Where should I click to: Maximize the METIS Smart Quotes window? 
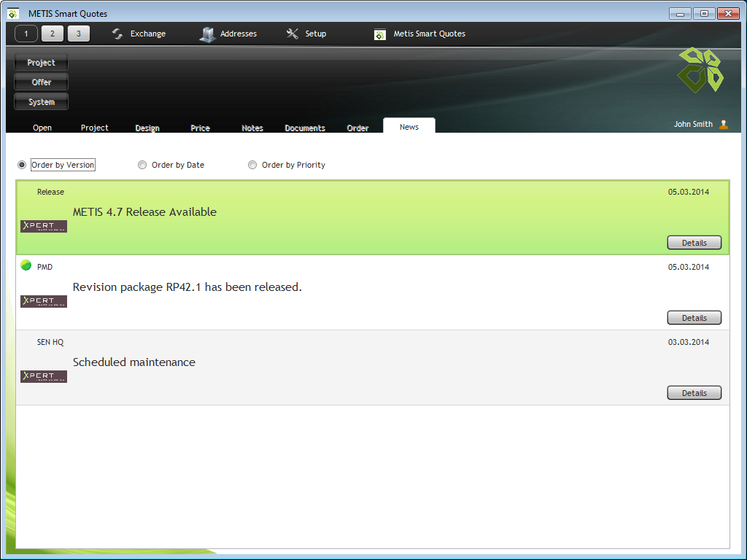tap(704, 14)
